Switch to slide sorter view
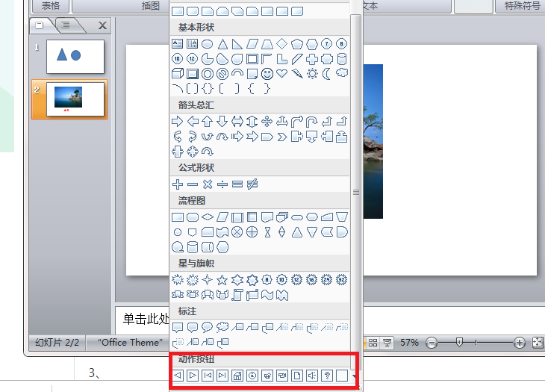This screenshot has width=545, height=392. 373,343
